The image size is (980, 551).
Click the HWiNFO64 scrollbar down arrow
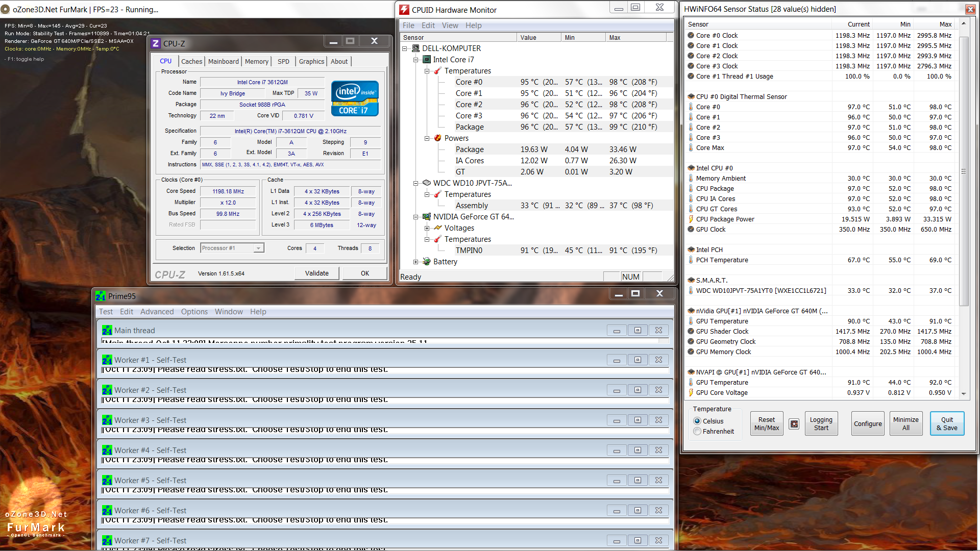[x=964, y=393]
